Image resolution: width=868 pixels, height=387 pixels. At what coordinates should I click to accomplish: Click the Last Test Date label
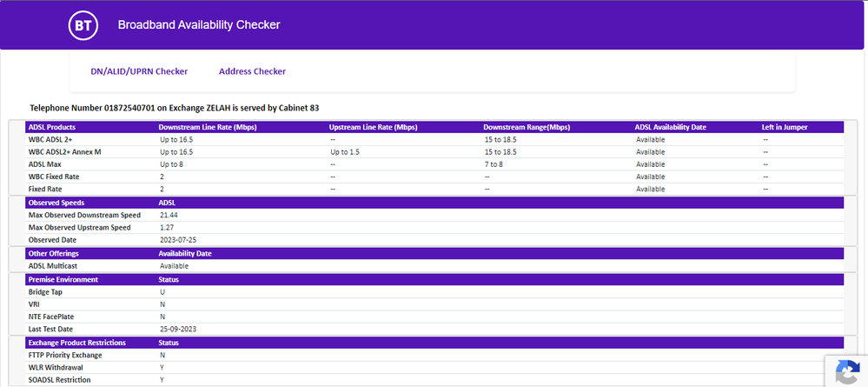click(51, 329)
